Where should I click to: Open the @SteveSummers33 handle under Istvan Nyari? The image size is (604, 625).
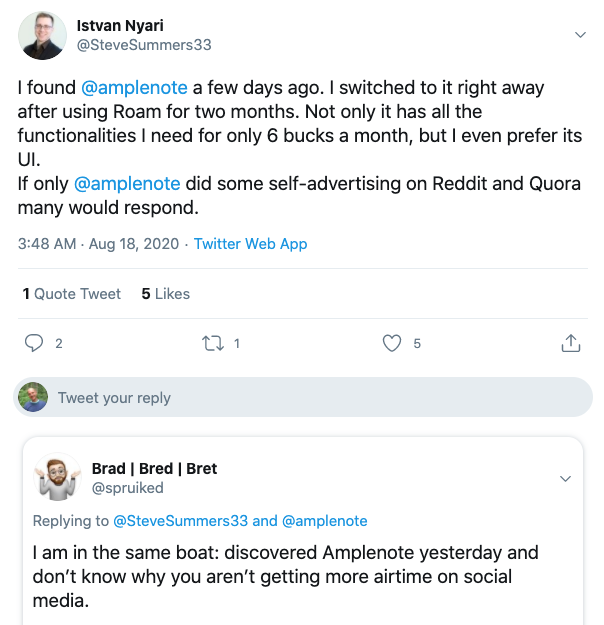click(144, 45)
